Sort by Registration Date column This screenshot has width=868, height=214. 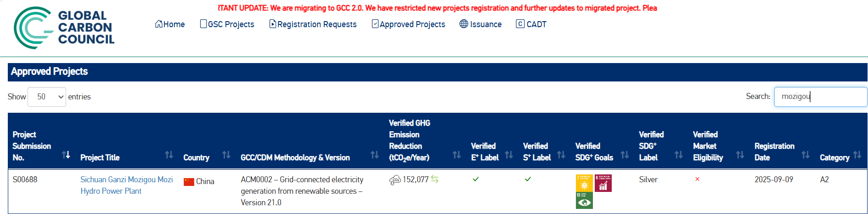(805, 155)
